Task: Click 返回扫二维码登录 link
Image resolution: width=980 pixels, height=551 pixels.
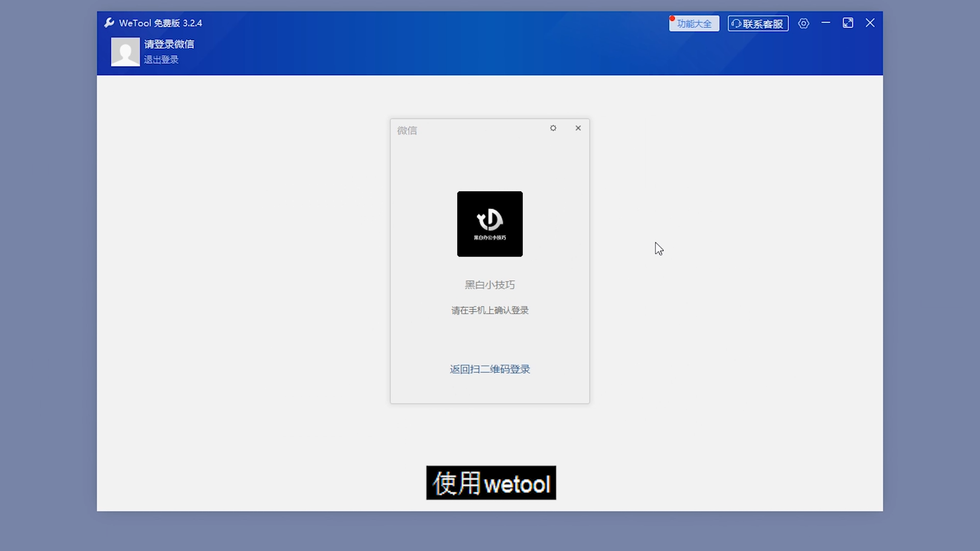Action: point(490,369)
